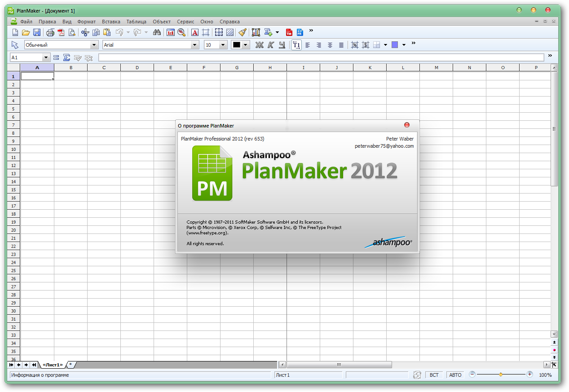Viewport: 569px width, 392px height.
Task: Click the ВСТ insert mode button
Action: (x=434, y=375)
